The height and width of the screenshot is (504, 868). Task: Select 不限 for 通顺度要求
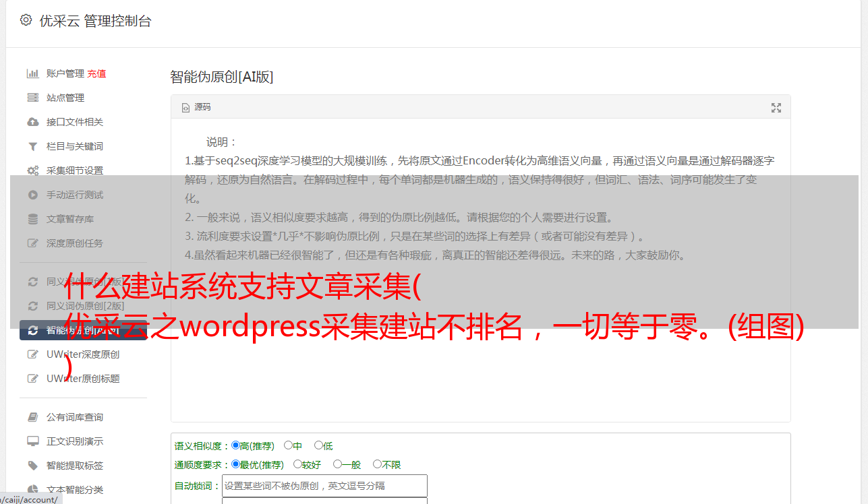click(377, 464)
